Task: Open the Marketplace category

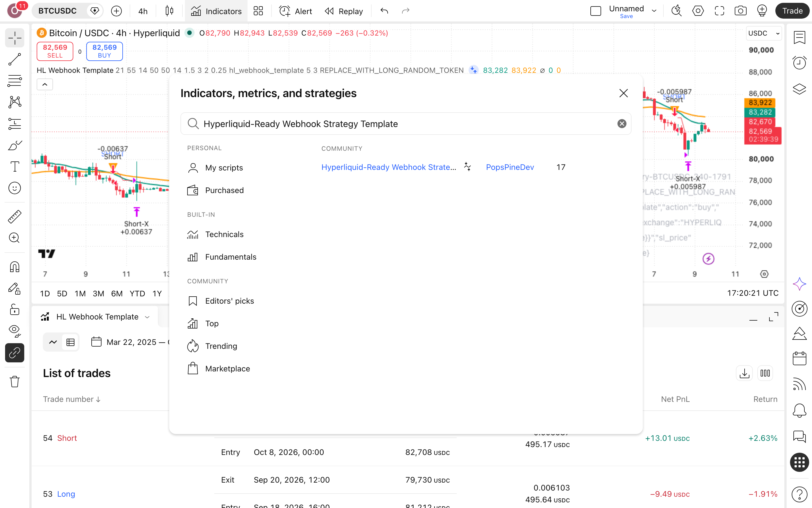Action: (x=219, y=369)
